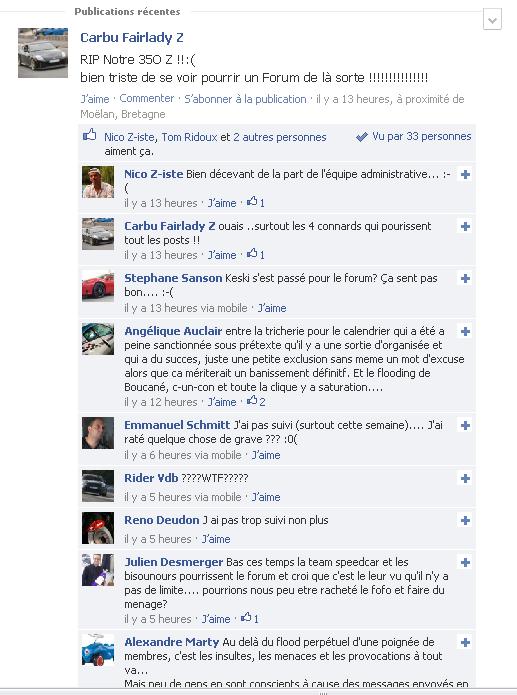
Task: Click the plus icon beside Rider Vdb's comment
Action: coord(465,479)
